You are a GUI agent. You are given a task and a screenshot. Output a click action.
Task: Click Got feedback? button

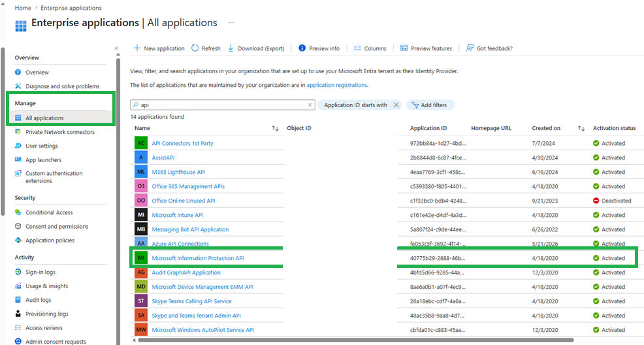coord(489,48)
